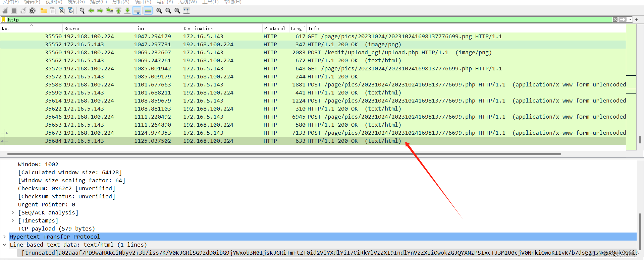Go forward to next packet arrow
The image size is (644, 260).
[x=100, y=11]
